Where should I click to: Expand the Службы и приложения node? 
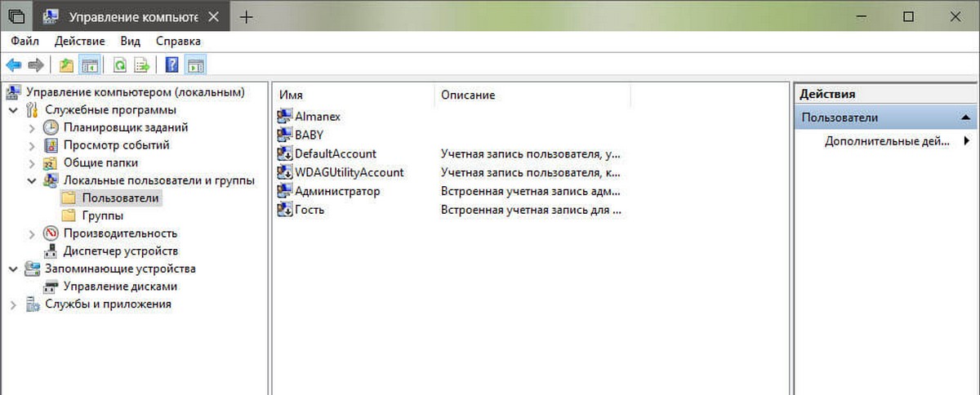[13, 304]
